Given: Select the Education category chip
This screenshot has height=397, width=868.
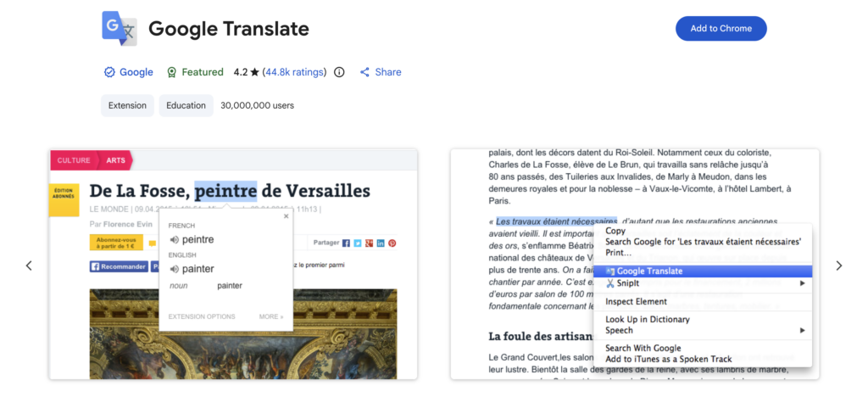Looking at the screenshot, I should tap(186, 105).
